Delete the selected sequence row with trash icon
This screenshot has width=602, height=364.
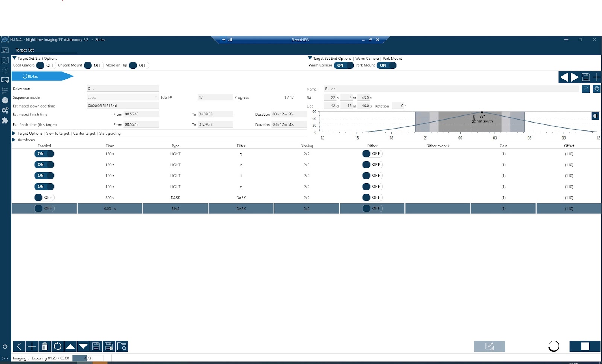pyautogui.click(x=45, y=346)
